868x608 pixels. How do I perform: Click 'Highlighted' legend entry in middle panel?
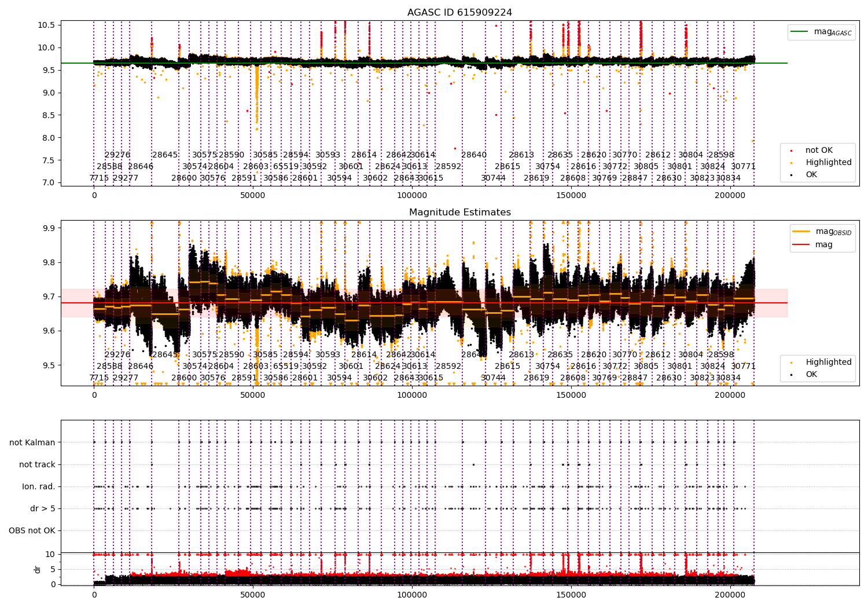point(829,362)
